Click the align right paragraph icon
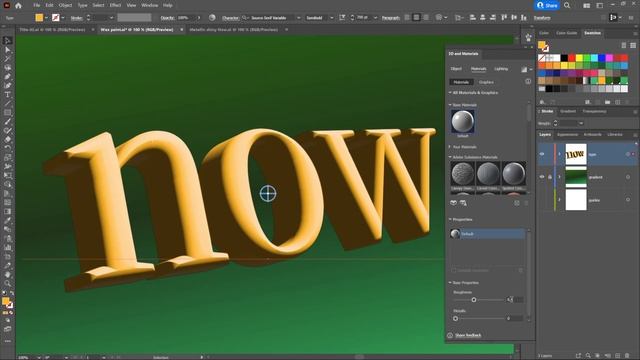 (426, 18)
